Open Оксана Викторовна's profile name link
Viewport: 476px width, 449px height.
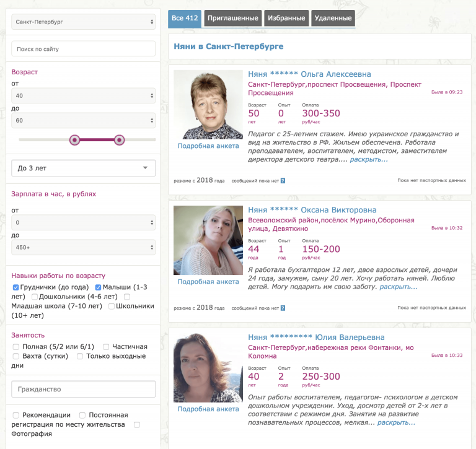point(312,210)
